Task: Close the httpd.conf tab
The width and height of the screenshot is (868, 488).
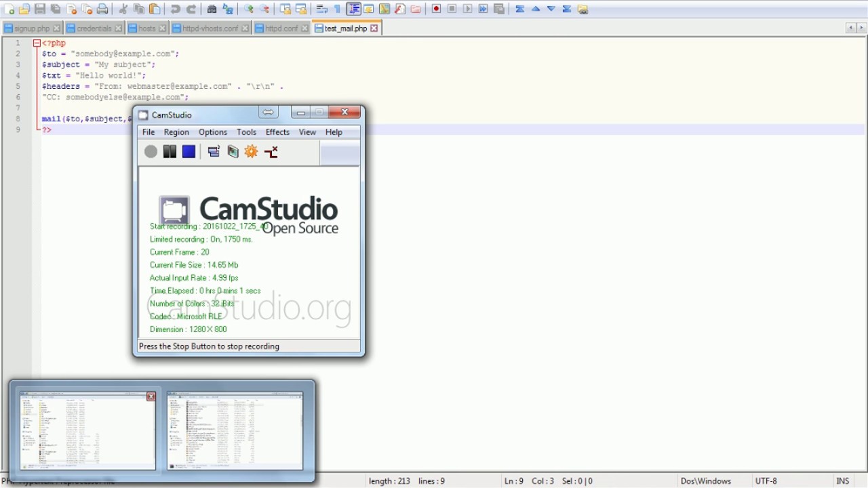Action: coord(304,28)
